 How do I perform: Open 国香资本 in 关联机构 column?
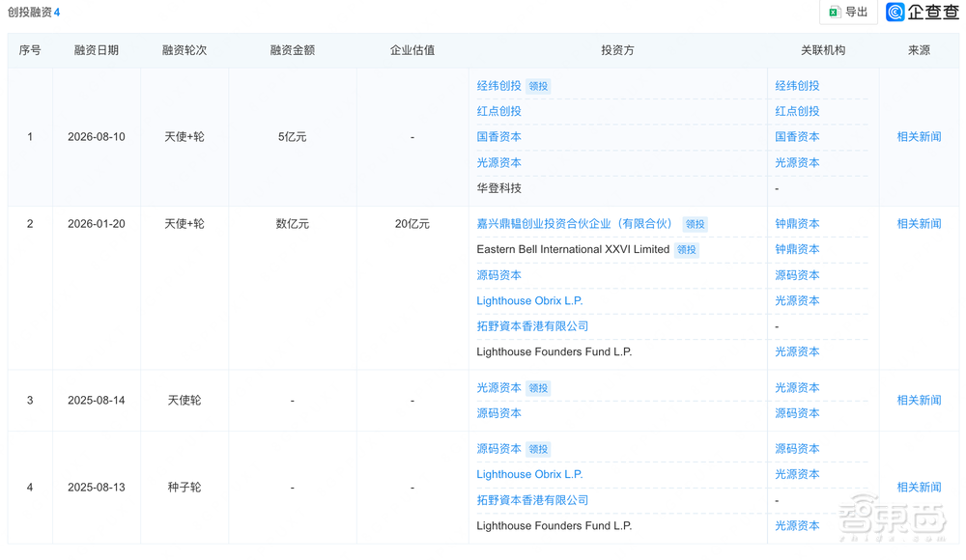coord(797,137)
